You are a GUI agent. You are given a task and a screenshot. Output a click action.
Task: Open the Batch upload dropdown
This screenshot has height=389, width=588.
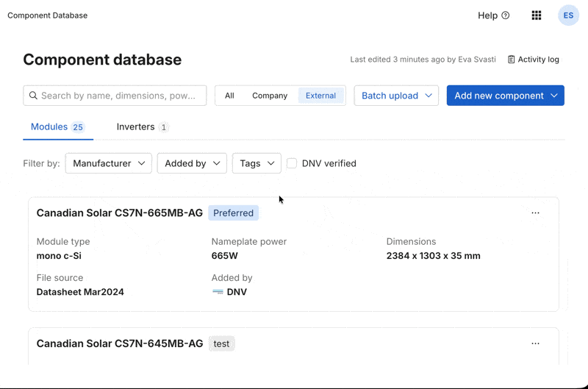pyautogui.click(x=396, y=96)
